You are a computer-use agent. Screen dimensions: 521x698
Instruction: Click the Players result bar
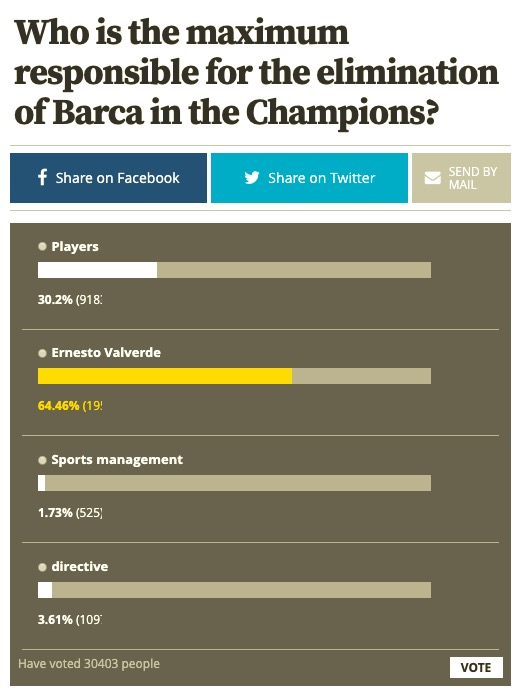(234, 270)
